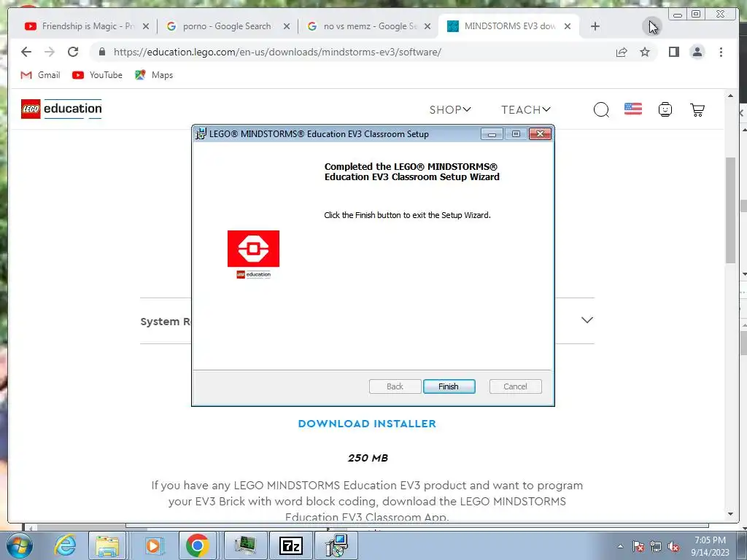Show hidden system tray icons

pos(620,546)
